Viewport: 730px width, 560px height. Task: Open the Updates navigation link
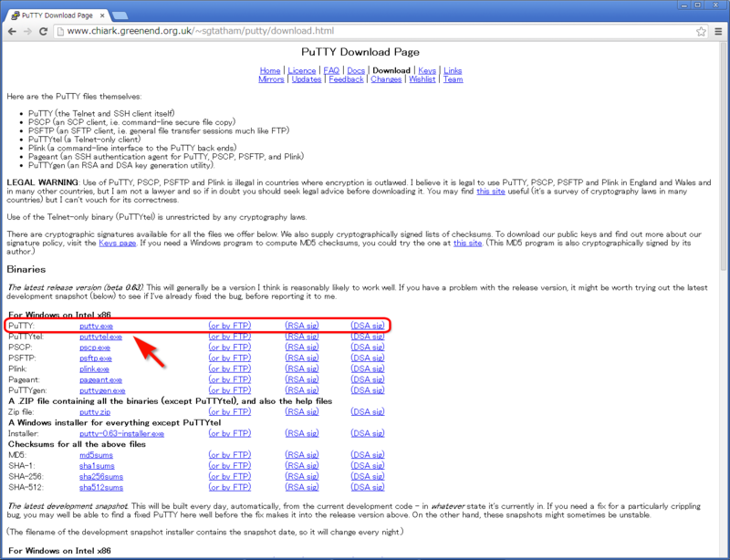coord(307,79)
